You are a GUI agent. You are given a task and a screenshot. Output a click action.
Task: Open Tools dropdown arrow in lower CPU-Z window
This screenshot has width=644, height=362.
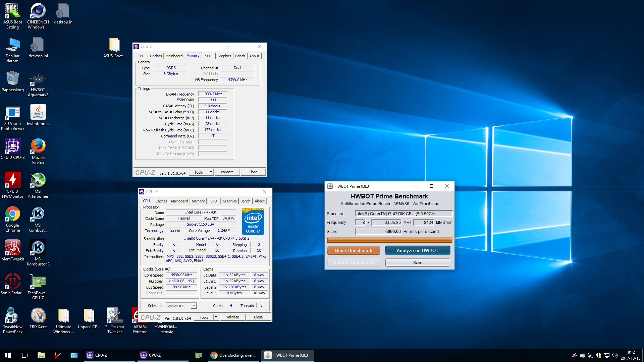[x=216, y=317]
